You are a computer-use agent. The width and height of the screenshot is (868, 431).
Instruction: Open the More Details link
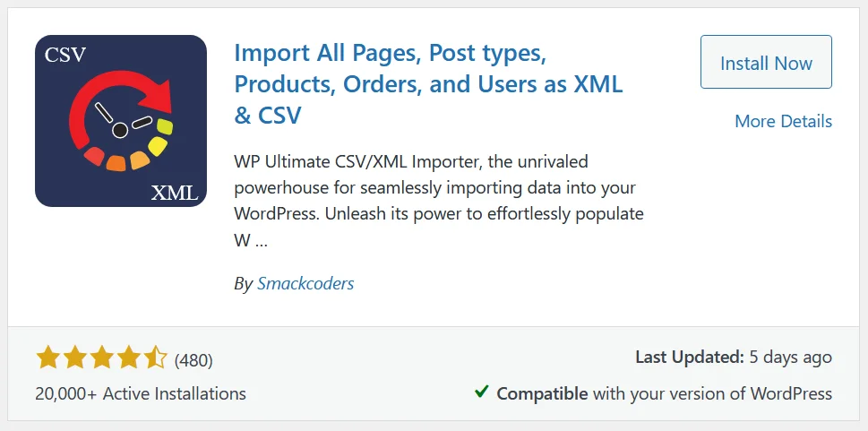tap(783, 121)
